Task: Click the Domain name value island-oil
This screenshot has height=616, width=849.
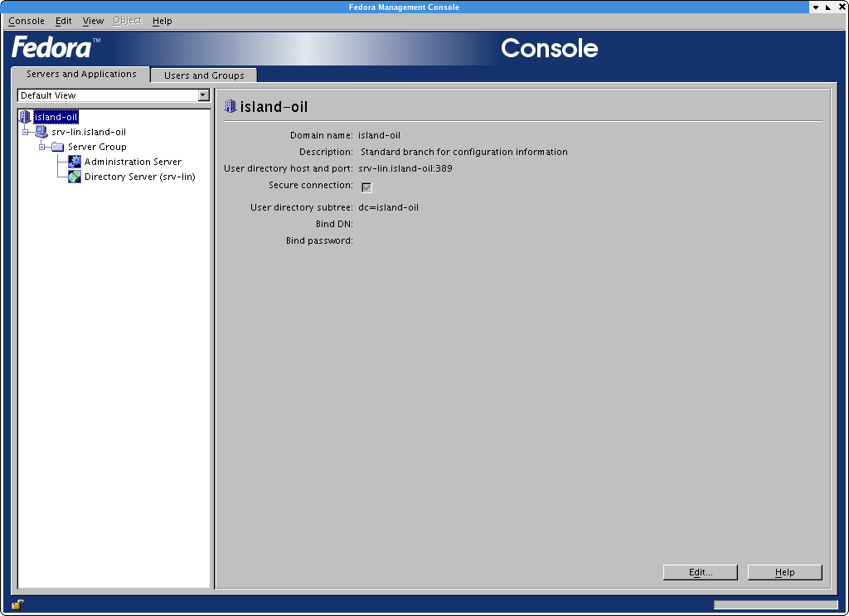Action: click(379, 135)
